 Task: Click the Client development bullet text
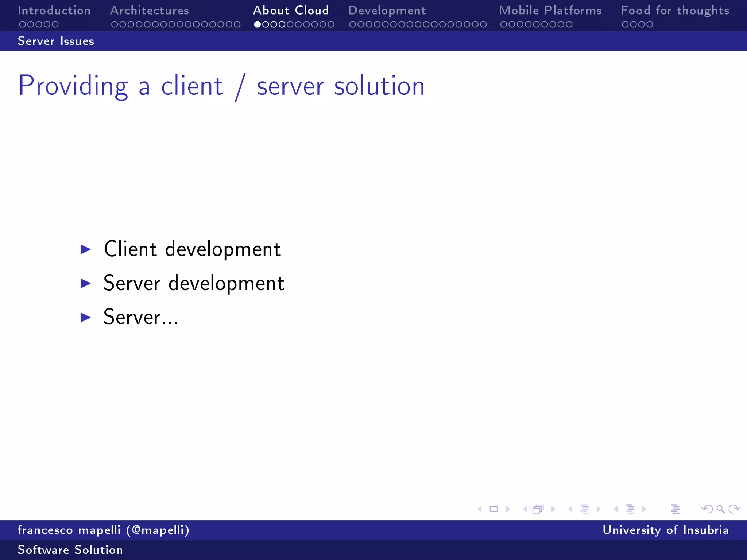pos(192,249)
